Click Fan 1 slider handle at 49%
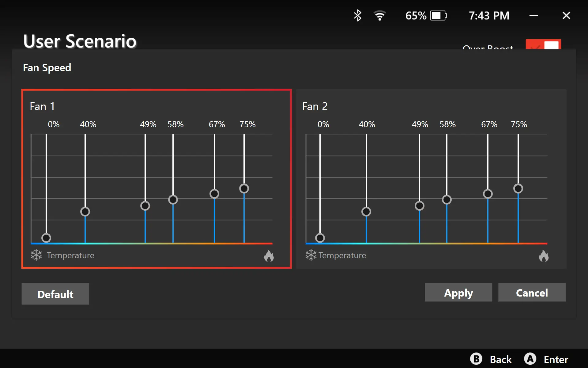This screenshot has width=588, height=368. 145,205
